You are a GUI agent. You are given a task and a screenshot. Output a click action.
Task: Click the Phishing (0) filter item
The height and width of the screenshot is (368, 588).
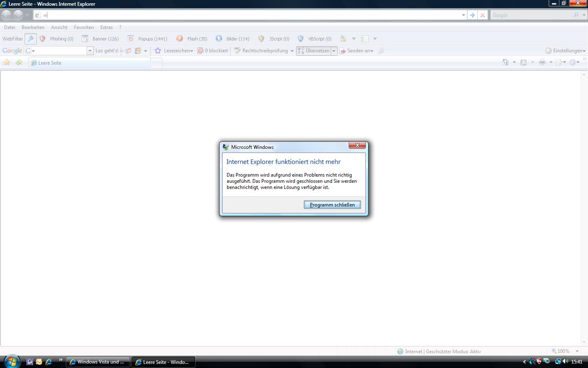[56, 39]
